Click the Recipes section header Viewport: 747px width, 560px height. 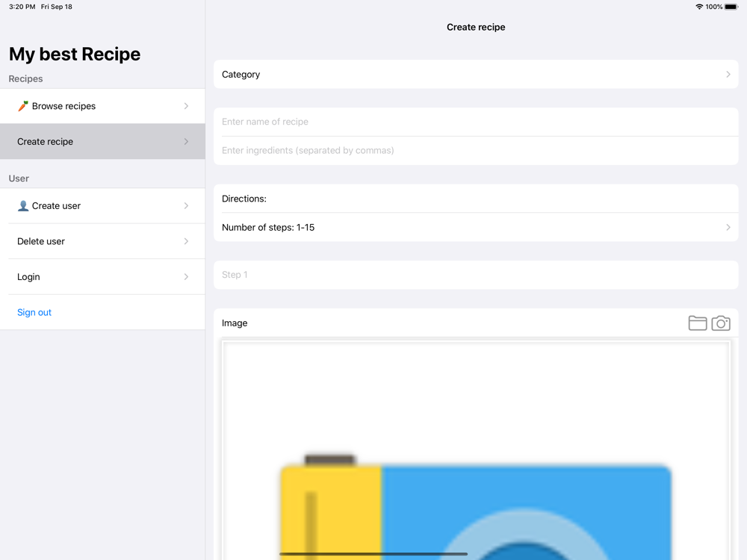pos(25,78)
